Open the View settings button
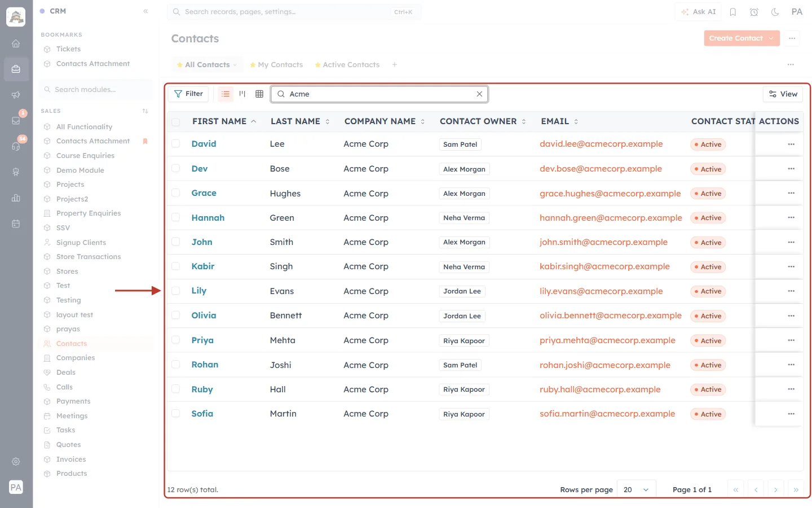812x508 pixels. [783, 94]
